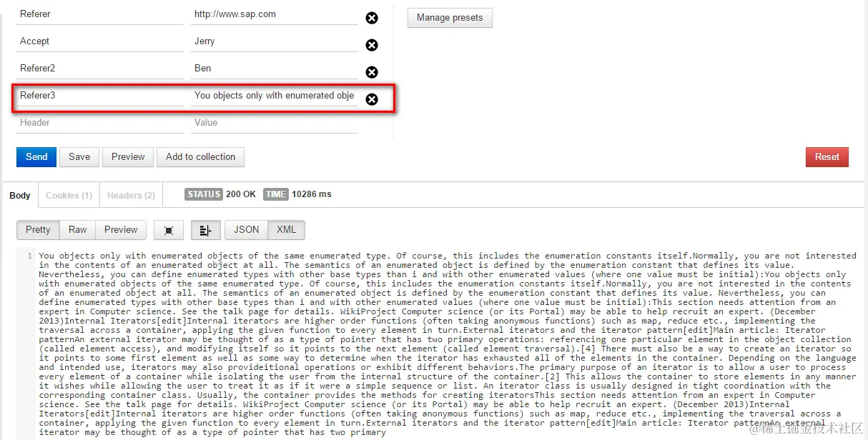868x440 pixels.
Task: Click response line number 1
Action: (x=29, y=256)
